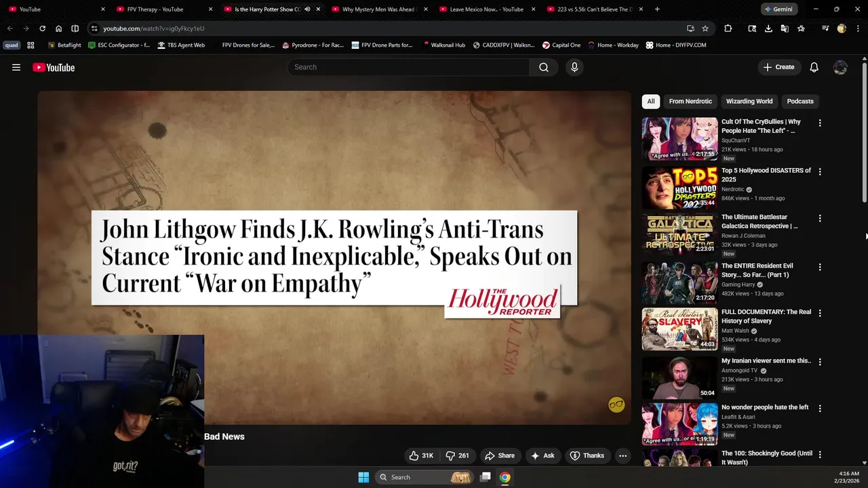Click Google Translate extension icon
The image size is (868, 488).
point(785,28)
